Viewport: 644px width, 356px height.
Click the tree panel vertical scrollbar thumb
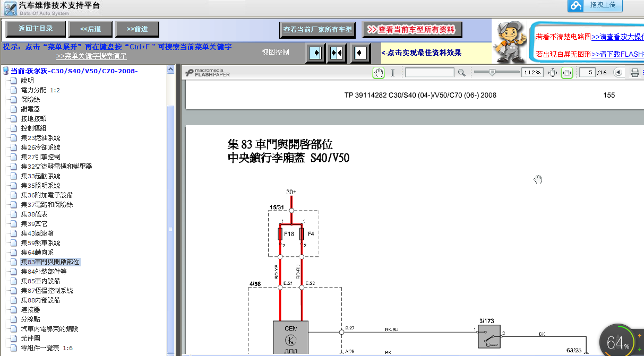(171, 229)
